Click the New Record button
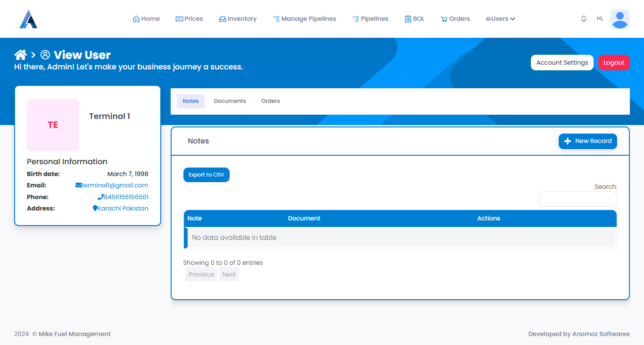Viewport: 644px width, 345px height. [x=587, y=141]
